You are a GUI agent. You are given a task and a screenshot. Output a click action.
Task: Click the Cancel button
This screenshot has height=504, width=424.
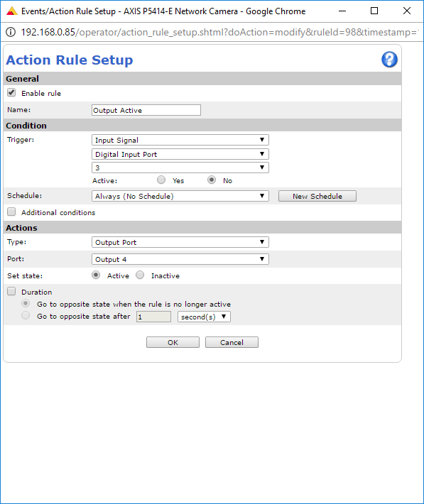tap(232, 342)
